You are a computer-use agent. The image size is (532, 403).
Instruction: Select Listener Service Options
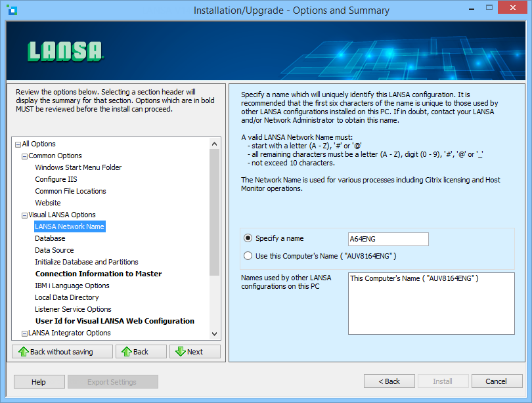[x=73, y=309]
